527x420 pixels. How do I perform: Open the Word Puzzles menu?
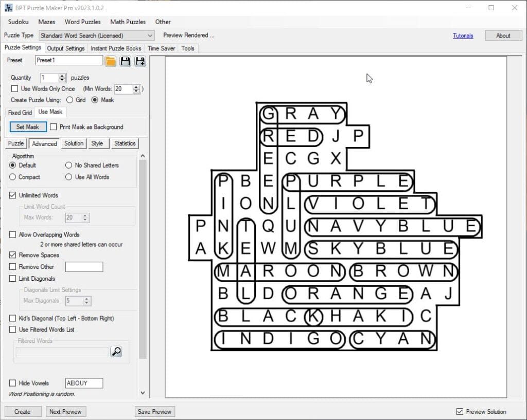[82, 22]
